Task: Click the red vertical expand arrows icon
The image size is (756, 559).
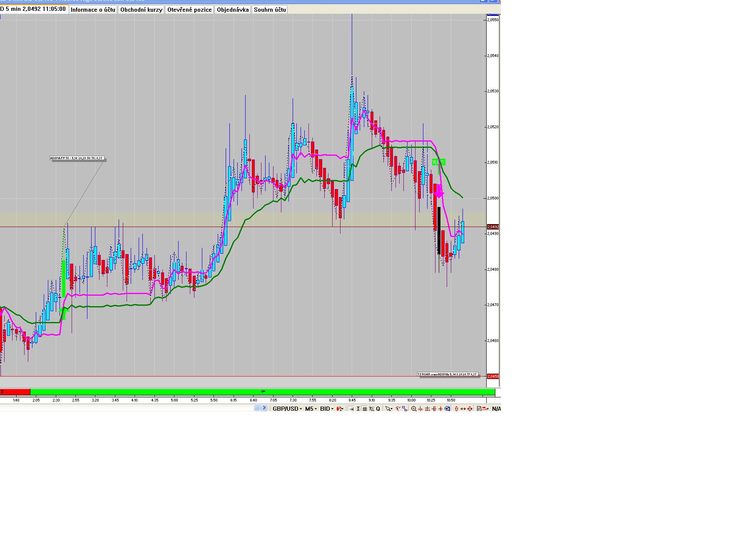Action: [x=434, y=409]
